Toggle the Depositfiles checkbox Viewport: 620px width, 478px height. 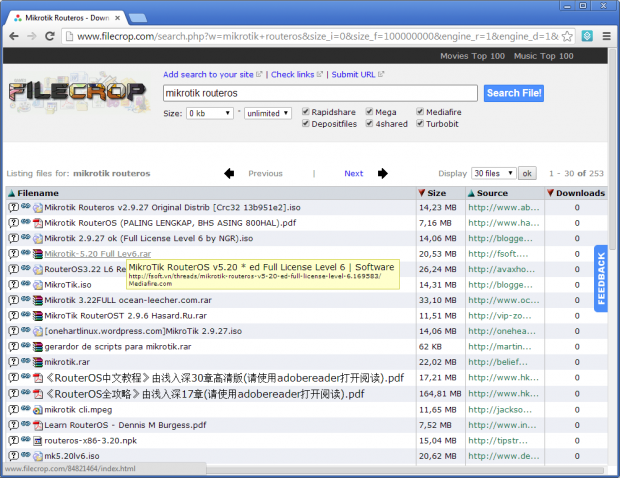tap(306, 123)
